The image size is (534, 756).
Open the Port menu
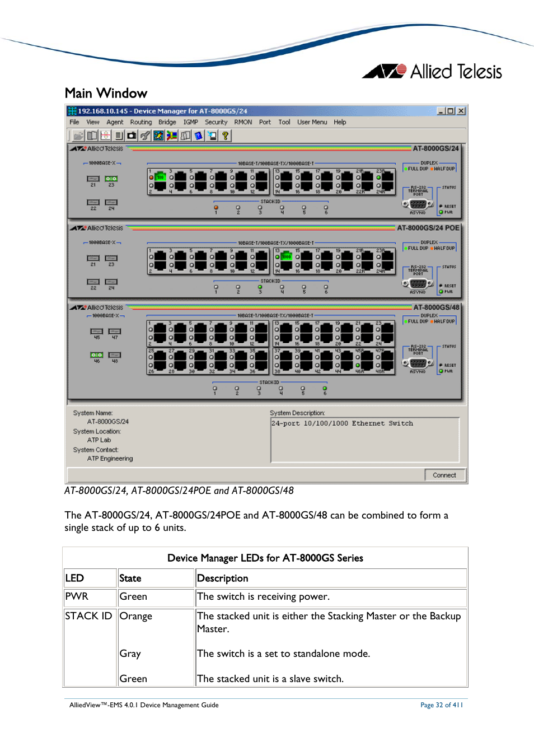(265, 122)
